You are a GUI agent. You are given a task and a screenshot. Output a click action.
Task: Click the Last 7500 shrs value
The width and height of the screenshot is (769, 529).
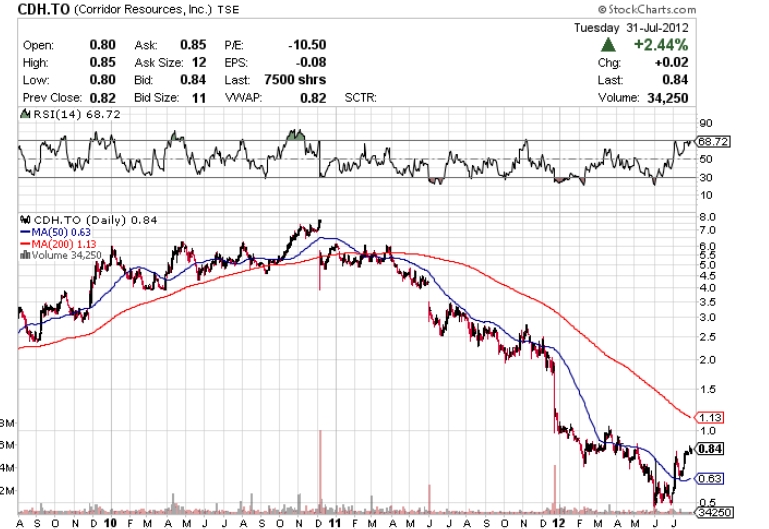(295, 80)
